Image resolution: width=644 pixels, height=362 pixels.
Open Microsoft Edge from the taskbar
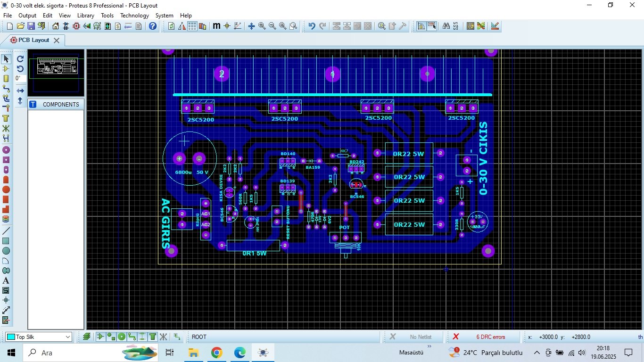[x=239, y=353]
